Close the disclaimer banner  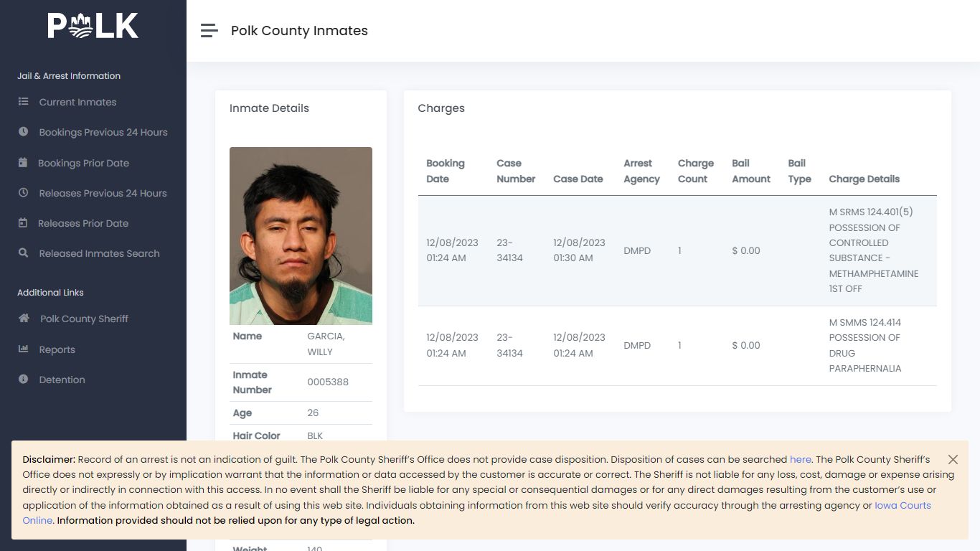953,459
